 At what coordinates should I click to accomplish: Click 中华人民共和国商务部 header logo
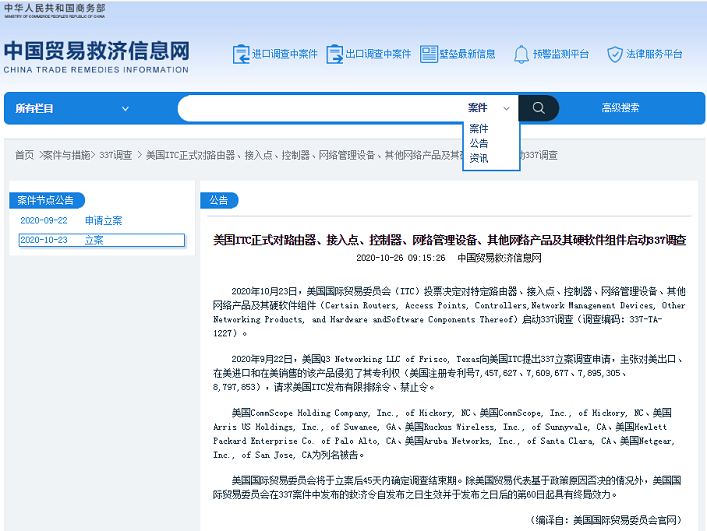[55, 11]
